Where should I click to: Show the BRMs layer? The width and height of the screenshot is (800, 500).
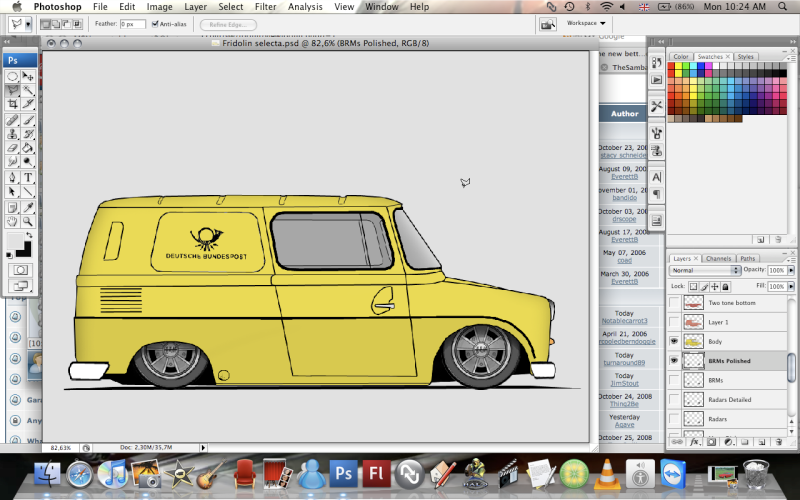(674, 380)
